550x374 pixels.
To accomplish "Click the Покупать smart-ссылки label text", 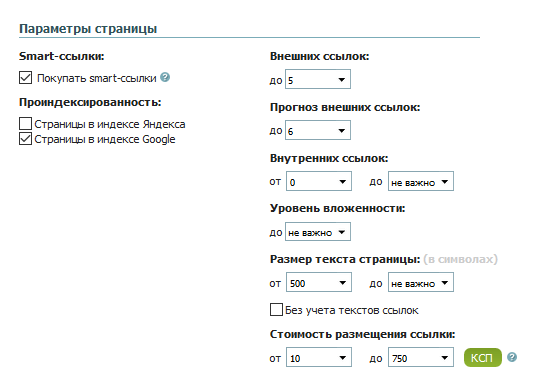I will click(x=96, y=78).
